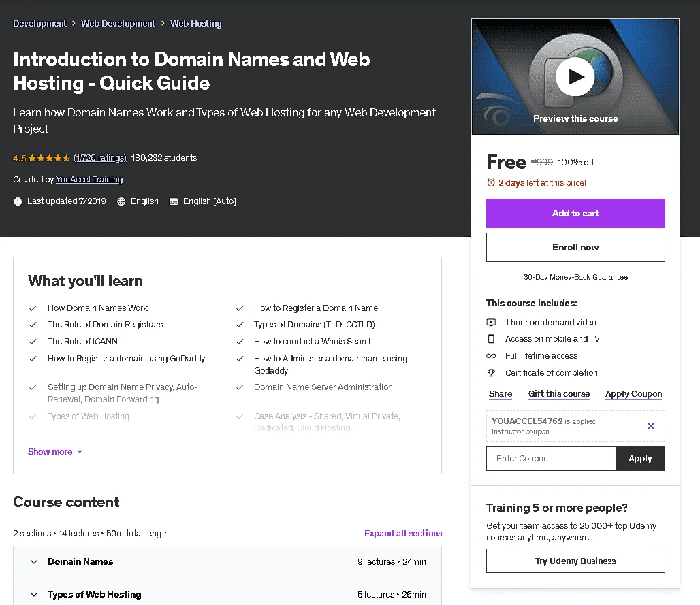Click the mobile device access icon
Image resolution: width=700 pixels, height=605 pixels.
pyautogui.click(x=491, y=339)
